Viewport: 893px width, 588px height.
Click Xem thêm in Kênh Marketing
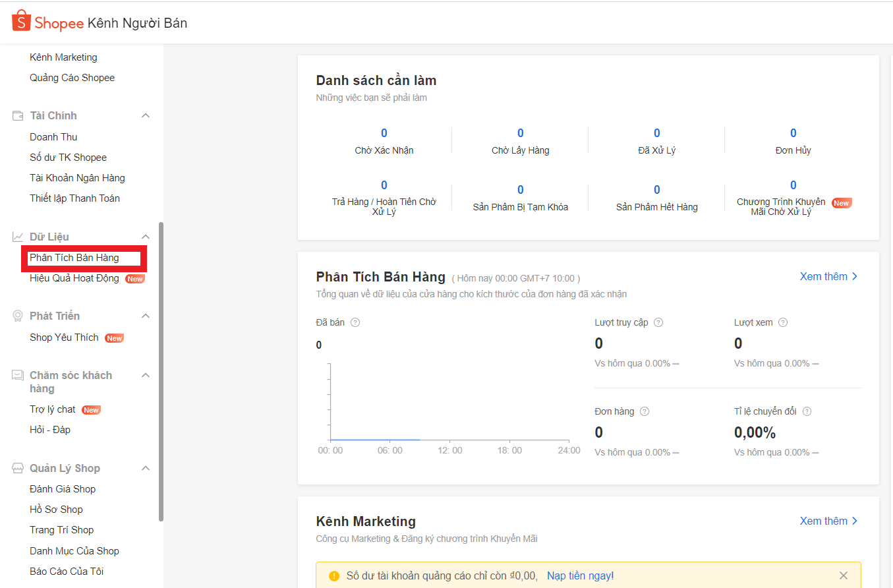click(x=828, y=521)
